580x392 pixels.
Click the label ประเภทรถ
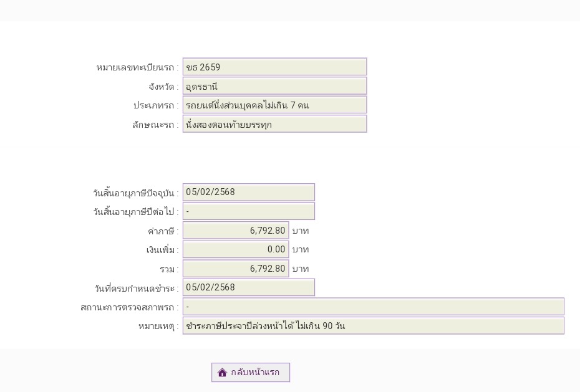(156, 106)
